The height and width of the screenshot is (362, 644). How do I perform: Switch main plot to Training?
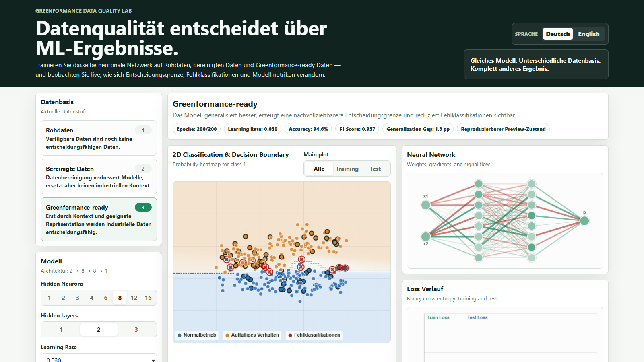347,169
